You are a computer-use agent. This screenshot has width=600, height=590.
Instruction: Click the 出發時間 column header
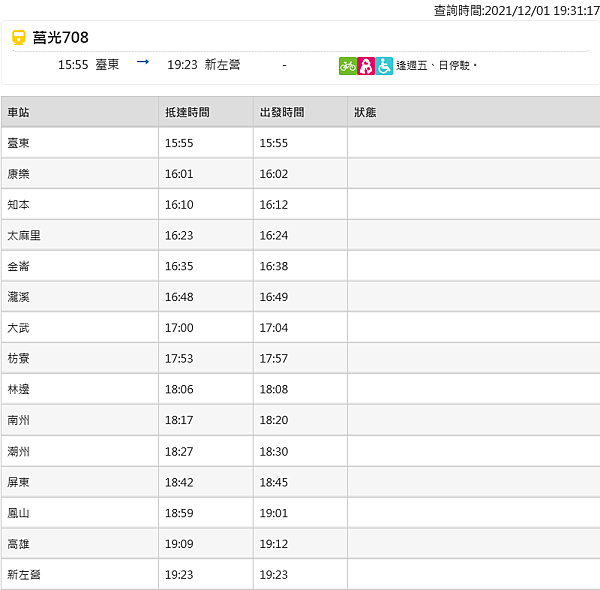[x=300, y=112]
